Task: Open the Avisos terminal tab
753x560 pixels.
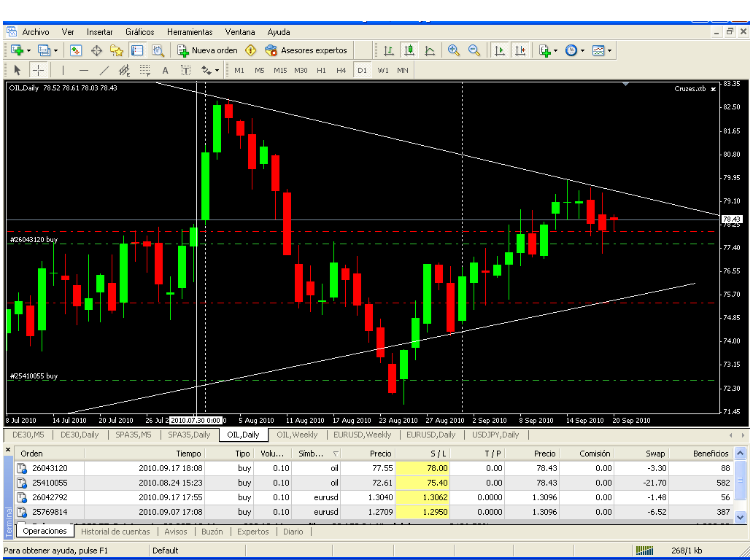Action: point(175,532)
